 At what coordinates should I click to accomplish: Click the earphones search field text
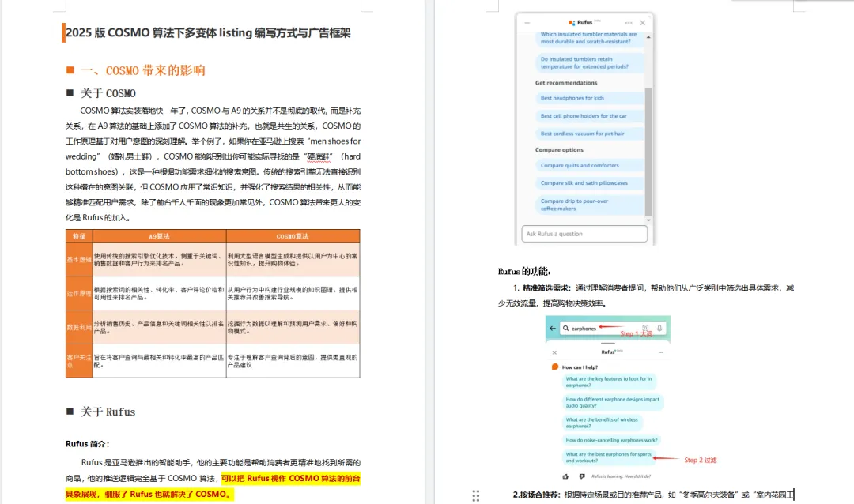pos(584,328)
